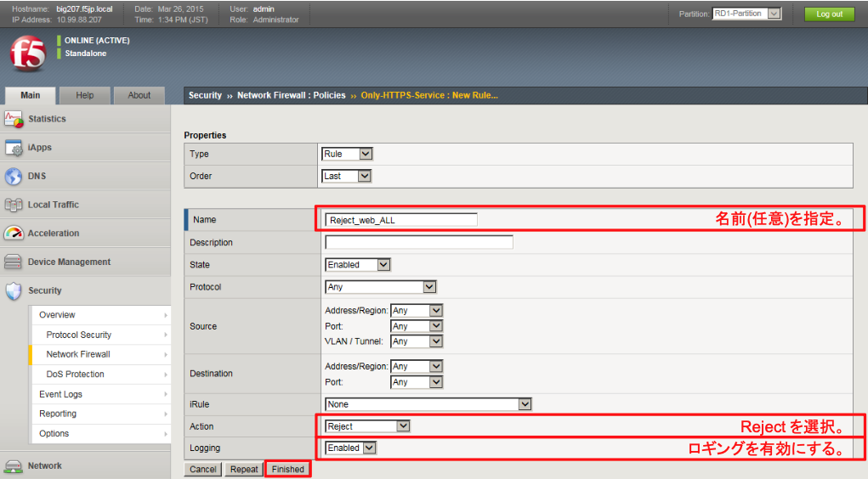The width and height of the screenshot is (868, 479).
Task: Click the Local Traffic icon
Action: [14, 205]
